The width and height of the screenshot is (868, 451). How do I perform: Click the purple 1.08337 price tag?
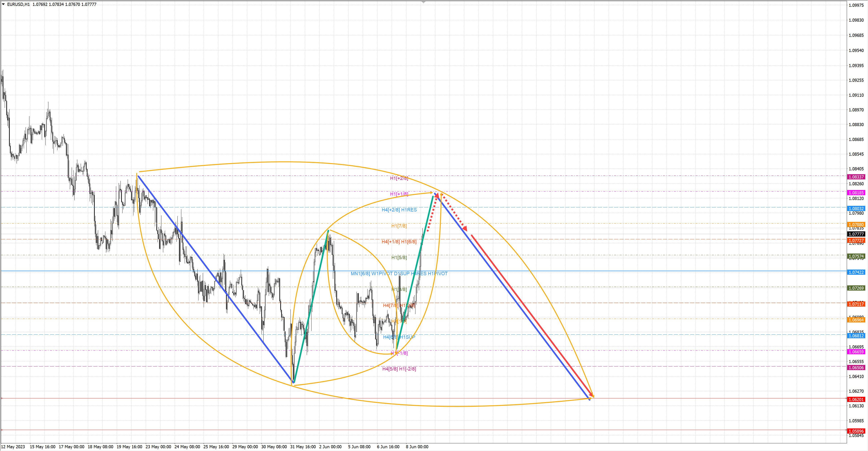coord(856,177)
